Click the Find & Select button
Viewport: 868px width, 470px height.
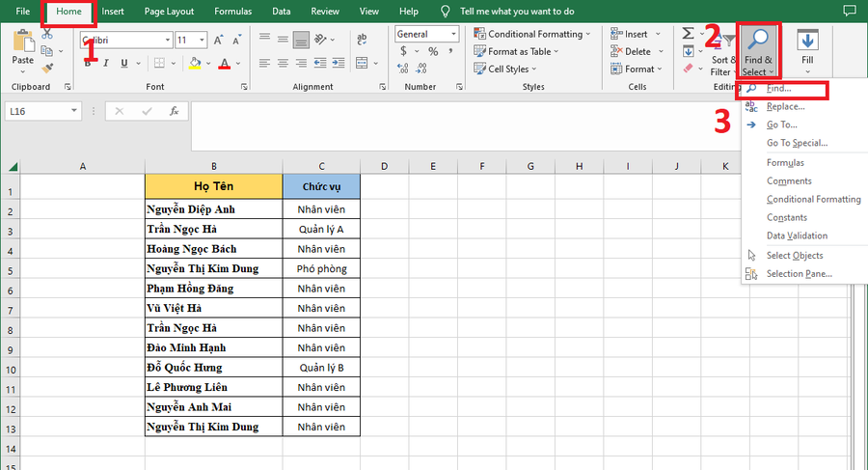tap(758, 50)
